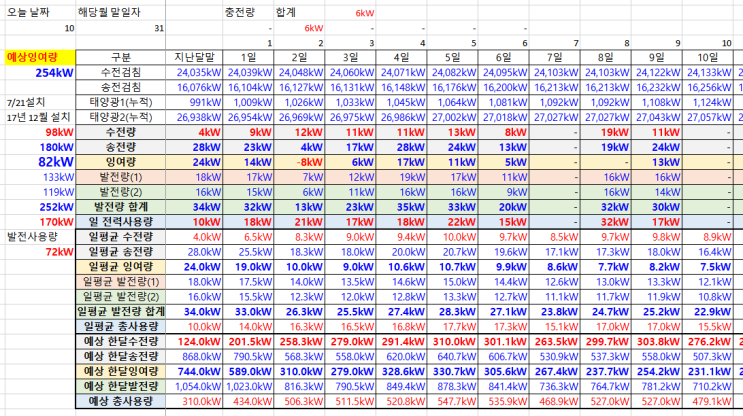Select the 35kW 발전량 합계 cell

401,207
